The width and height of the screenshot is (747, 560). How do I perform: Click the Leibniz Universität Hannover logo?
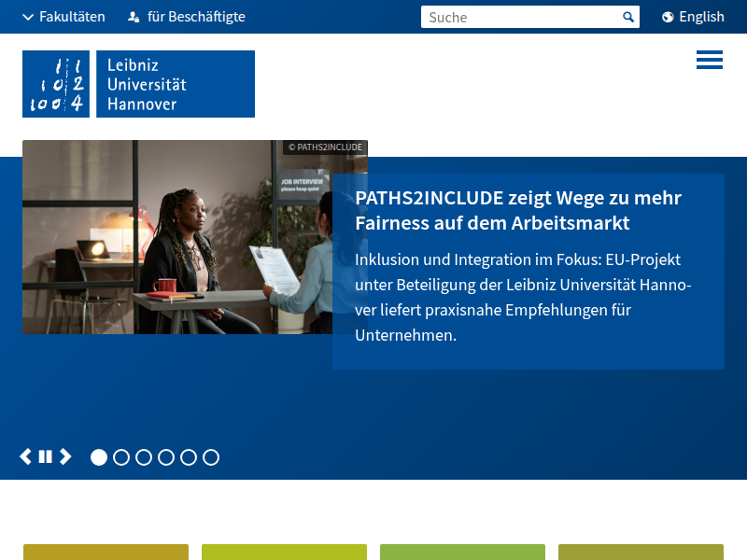click(x=138, y=84)
